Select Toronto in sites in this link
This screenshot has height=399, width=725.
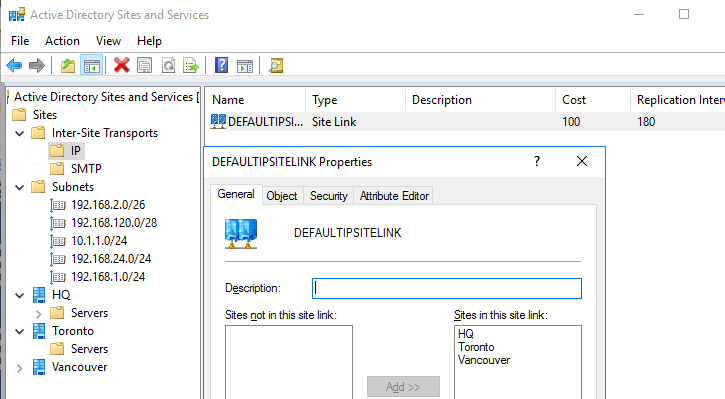coord(476,347)
